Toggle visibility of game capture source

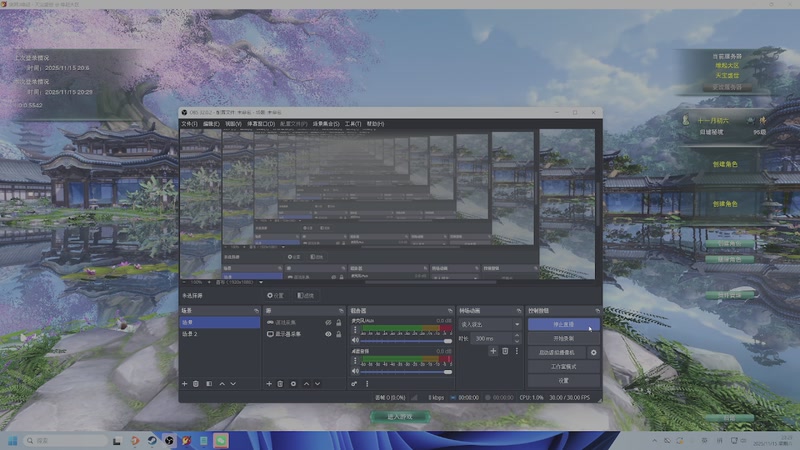(x=328, y=322)
